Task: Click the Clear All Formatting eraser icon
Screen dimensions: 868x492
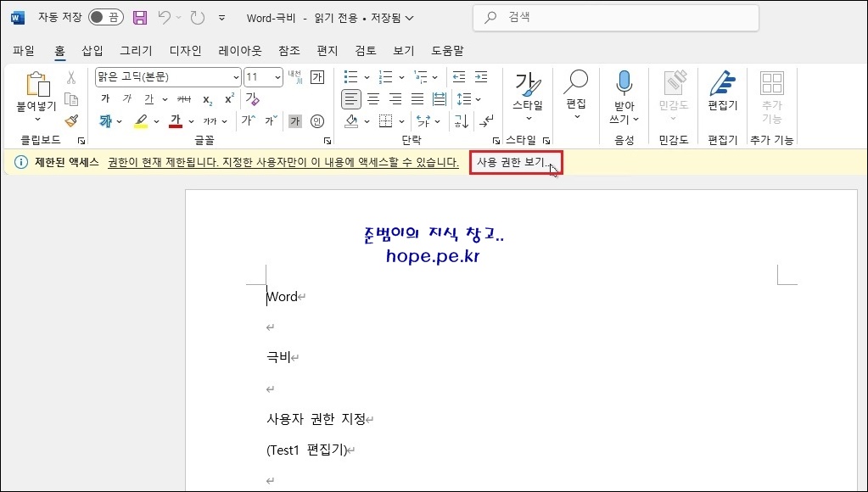Action: tap(252, 99)
